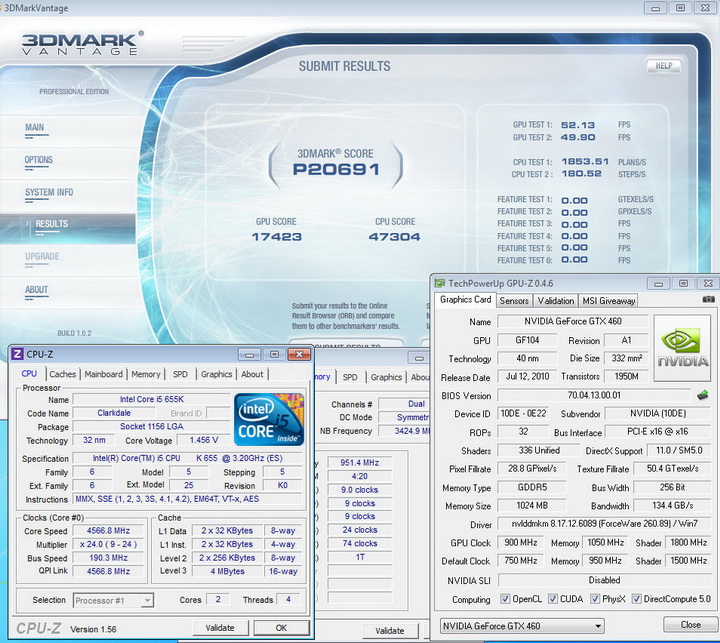Image resolution: width=720 pixels, height=643 pixels.
Task: Click the Level 3 cache value 4 MBytes
Action: pyautogui.click(x=227, y=571)
